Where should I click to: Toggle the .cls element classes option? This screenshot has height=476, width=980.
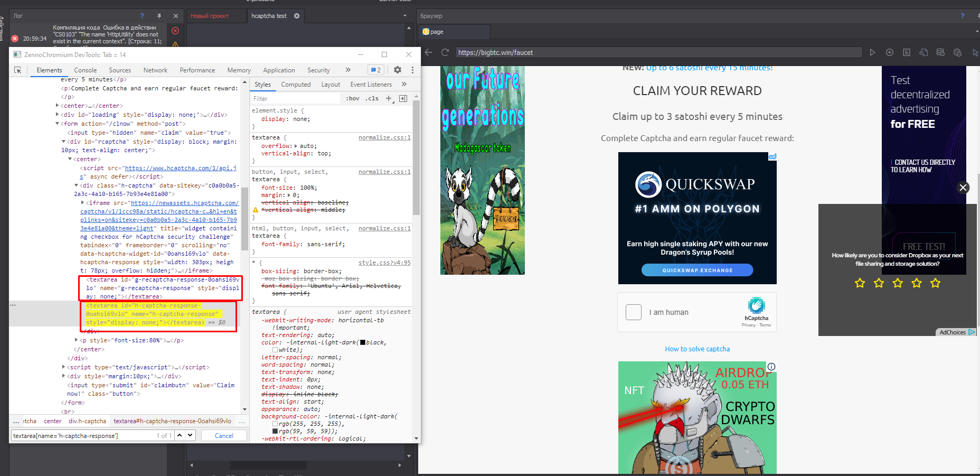pyautogui.click(x=373, y=98)
